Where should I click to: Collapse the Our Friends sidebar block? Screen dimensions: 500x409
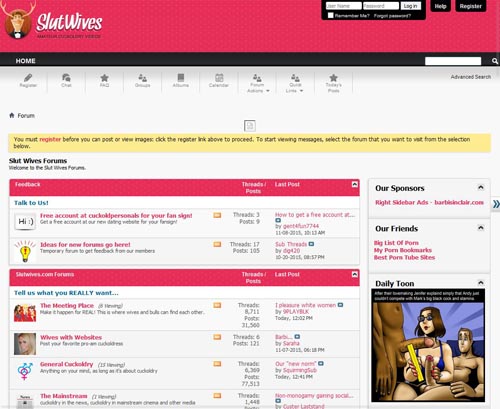(481, 228)
